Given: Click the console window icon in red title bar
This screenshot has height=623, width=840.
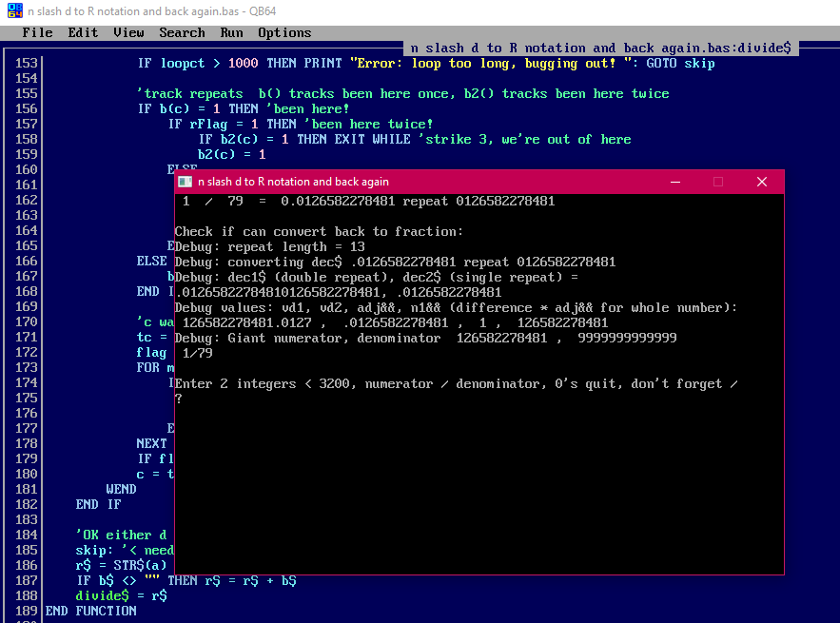Looking at the screenshot, I should click(184, 182).
